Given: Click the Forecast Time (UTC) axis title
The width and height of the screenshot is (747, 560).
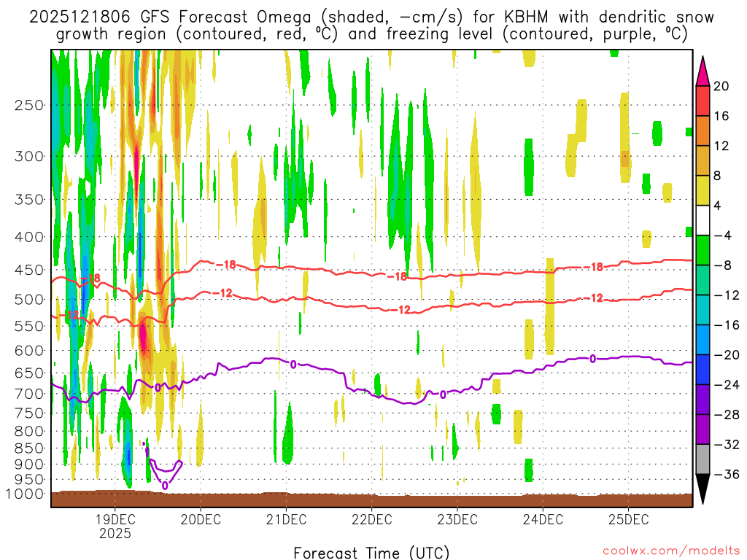Looking at the screenshot, I should 371,553.
